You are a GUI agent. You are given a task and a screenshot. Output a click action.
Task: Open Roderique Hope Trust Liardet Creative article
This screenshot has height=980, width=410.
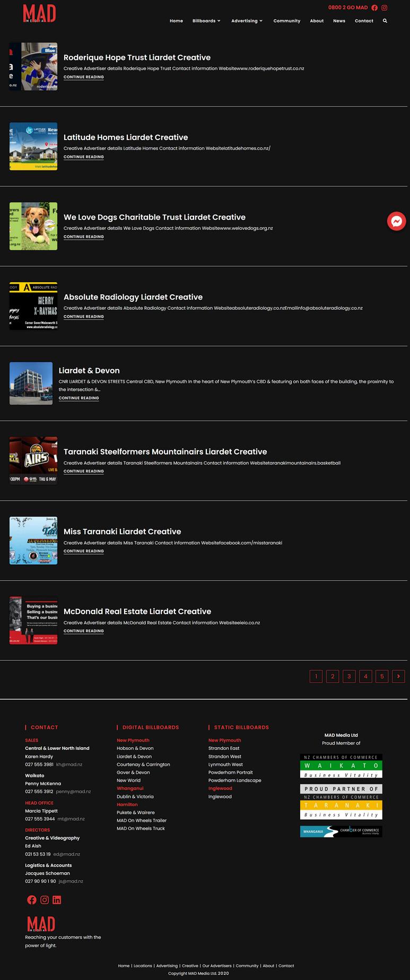[x=137, y=57]
